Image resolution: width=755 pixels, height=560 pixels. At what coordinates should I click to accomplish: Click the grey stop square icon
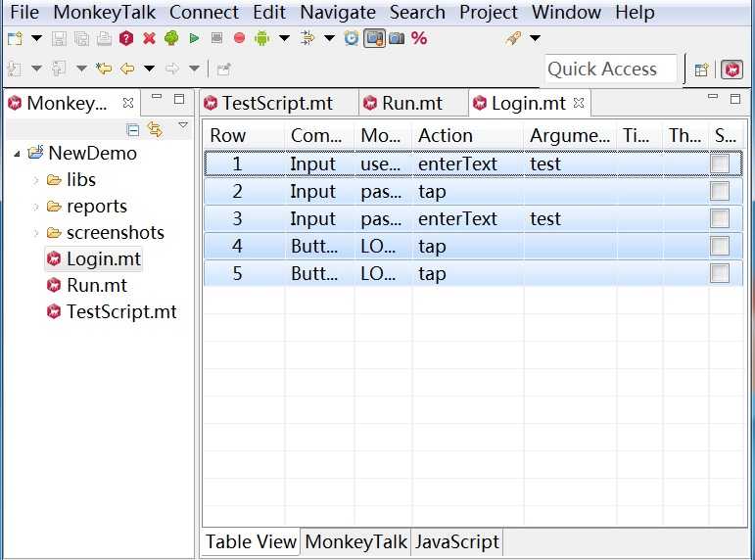[x=216, y=37]
